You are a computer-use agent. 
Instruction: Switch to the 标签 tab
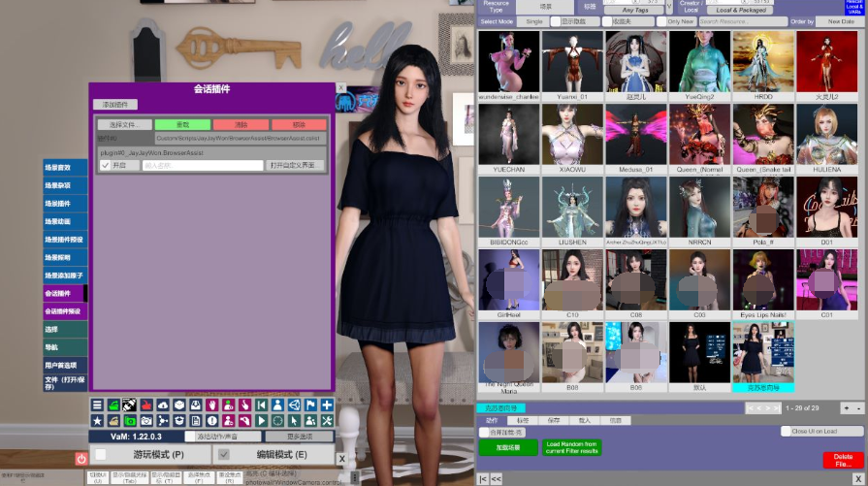click(x=523, y=421)
